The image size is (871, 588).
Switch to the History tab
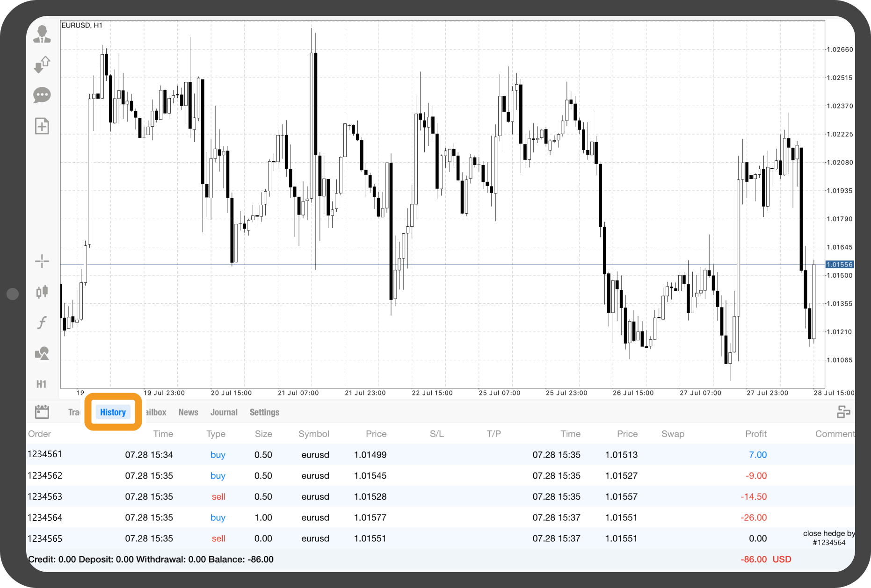(x=113, y=412)
